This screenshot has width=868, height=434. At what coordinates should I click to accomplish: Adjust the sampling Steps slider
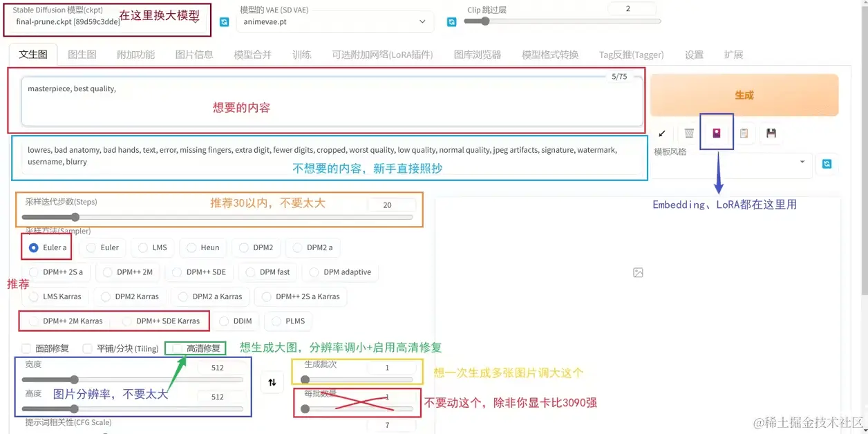218,217
